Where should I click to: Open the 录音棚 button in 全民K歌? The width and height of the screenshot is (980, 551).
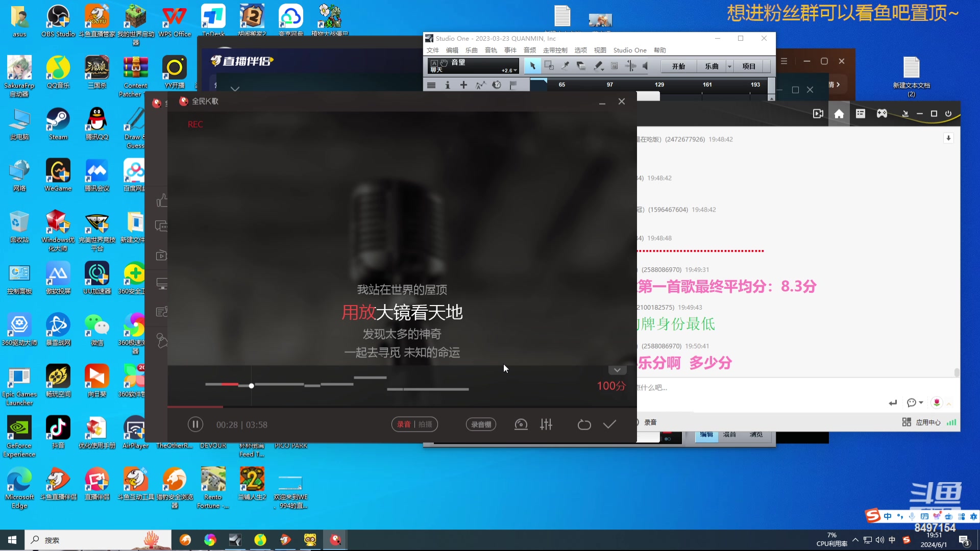pos(480,424)
